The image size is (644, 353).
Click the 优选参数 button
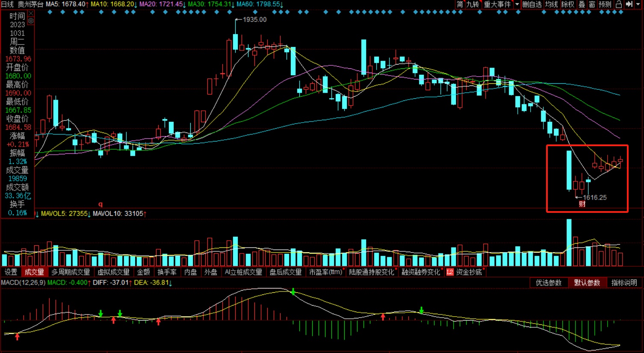pyautogui.click(x=549, y=283)
